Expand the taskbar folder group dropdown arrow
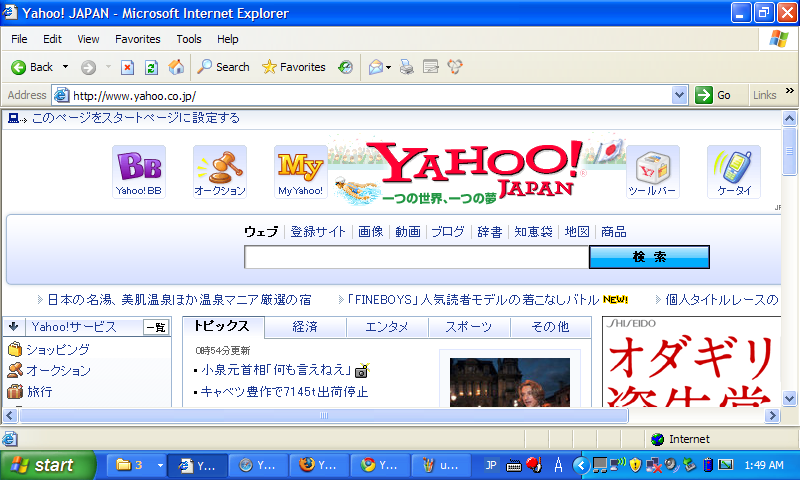The height and width of the screenshot is (480, 800). pyautogui.click(x=160, y=465)
